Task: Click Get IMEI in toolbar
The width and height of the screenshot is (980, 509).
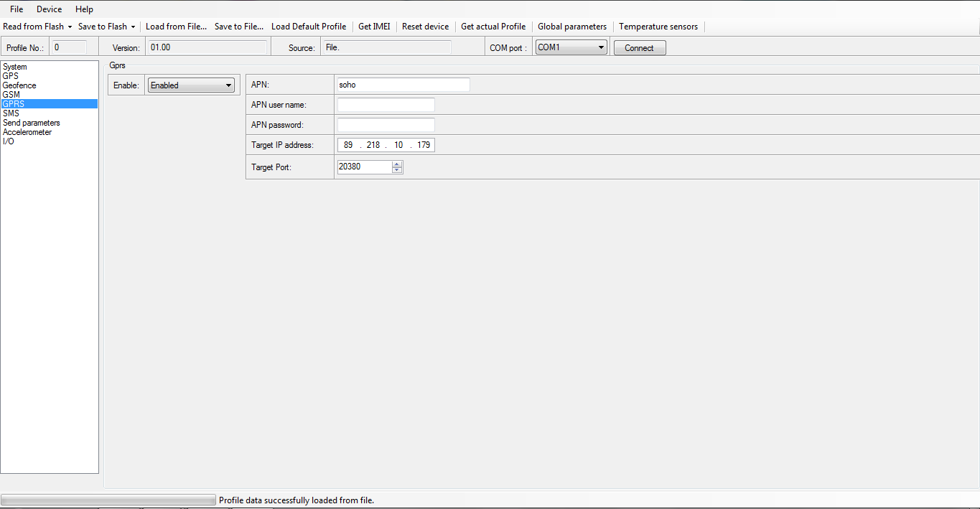Action: coord(374,27)
